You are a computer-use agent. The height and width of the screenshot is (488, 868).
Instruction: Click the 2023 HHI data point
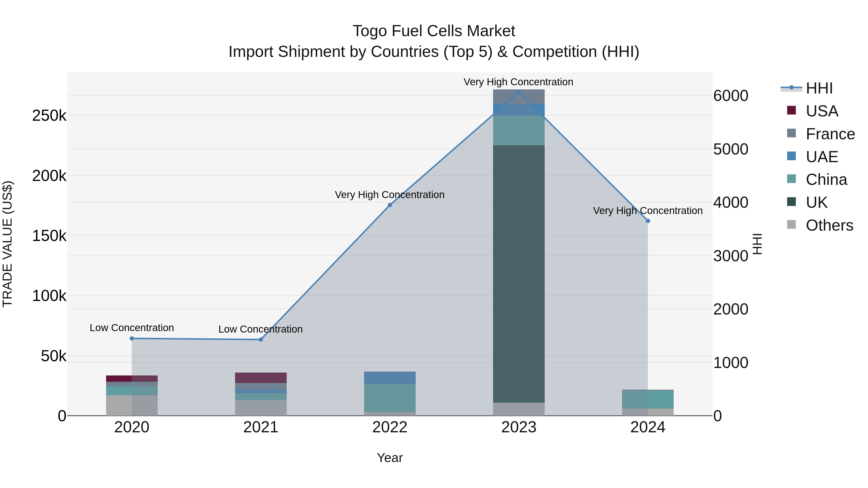[519, 92]
